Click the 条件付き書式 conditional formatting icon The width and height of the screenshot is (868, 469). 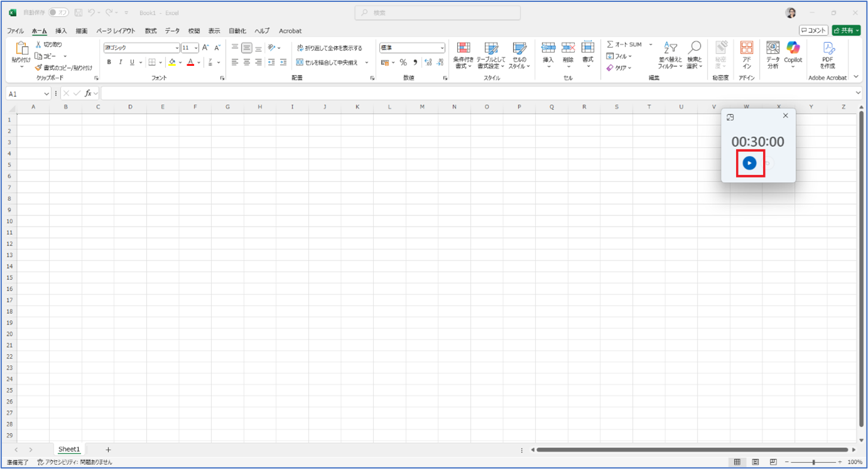pos(464,49)
